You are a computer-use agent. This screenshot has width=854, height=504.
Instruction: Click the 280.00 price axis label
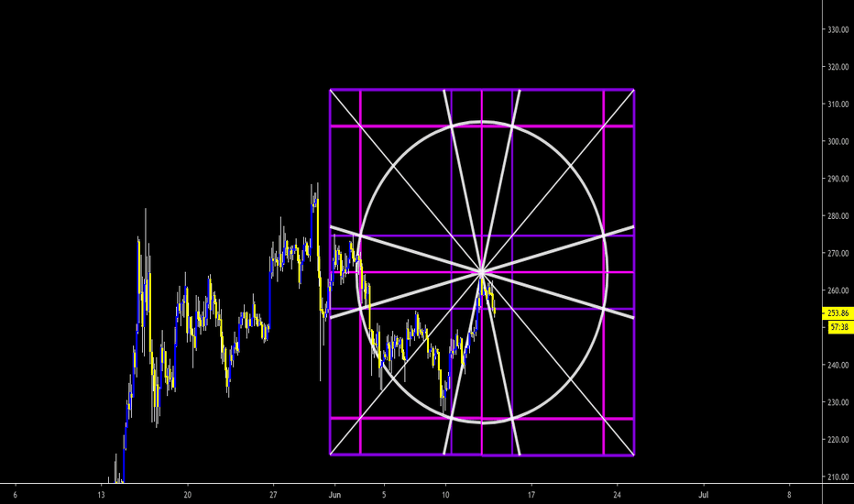pos(838,216)
